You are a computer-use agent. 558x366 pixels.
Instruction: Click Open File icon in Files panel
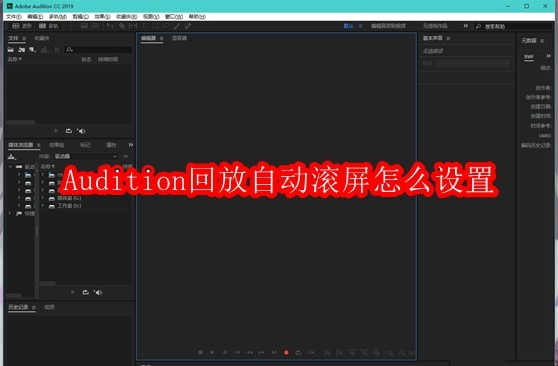11,49
